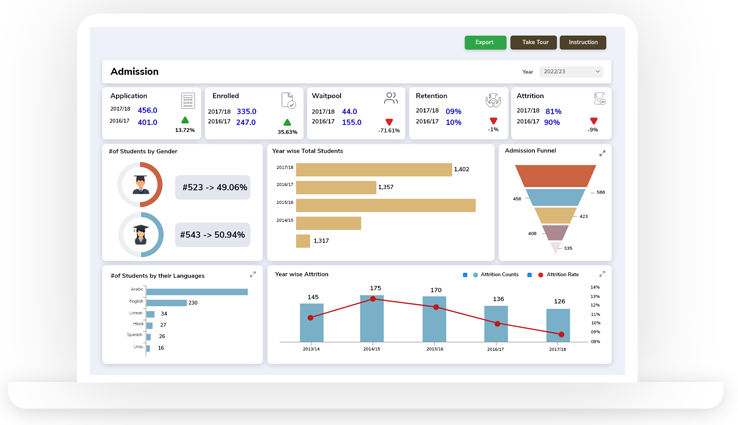Open the Year 2022/23 dropdown

click(x=571, y=72)
